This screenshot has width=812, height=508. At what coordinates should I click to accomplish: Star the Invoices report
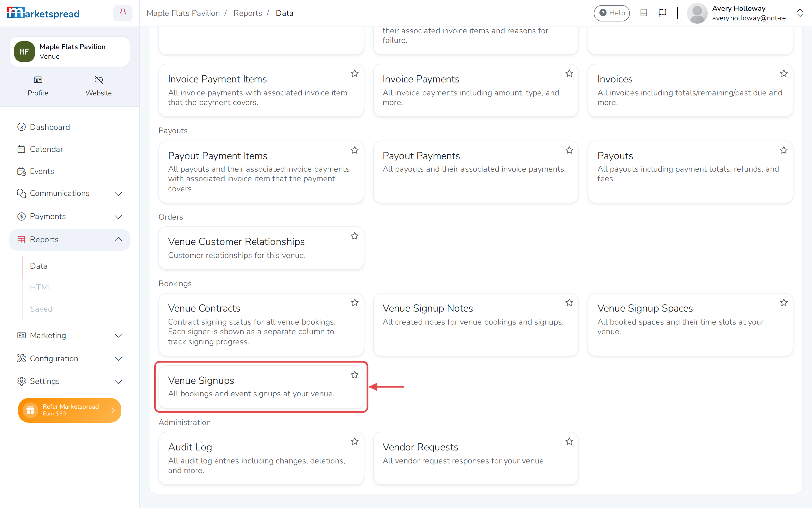tap(784, 73)
